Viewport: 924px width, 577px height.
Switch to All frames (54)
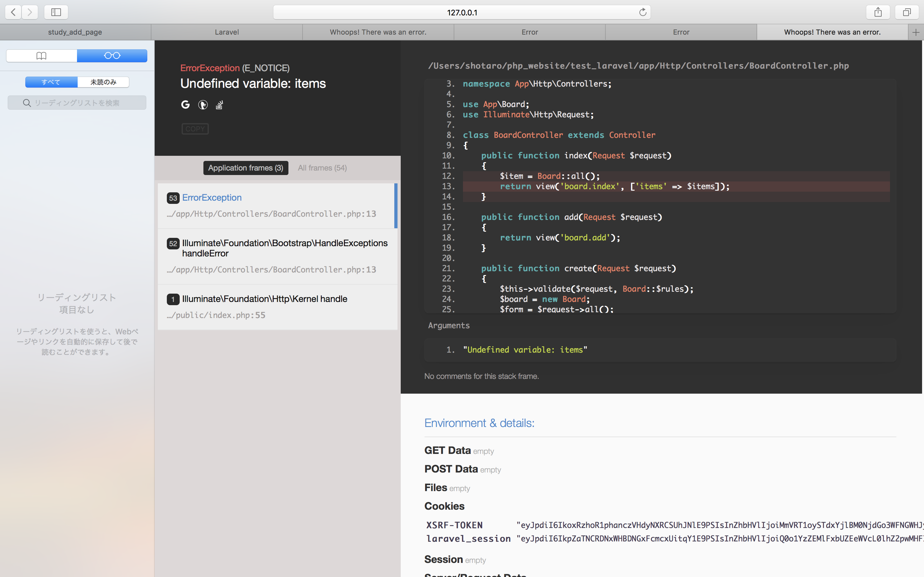coord(322,168)
